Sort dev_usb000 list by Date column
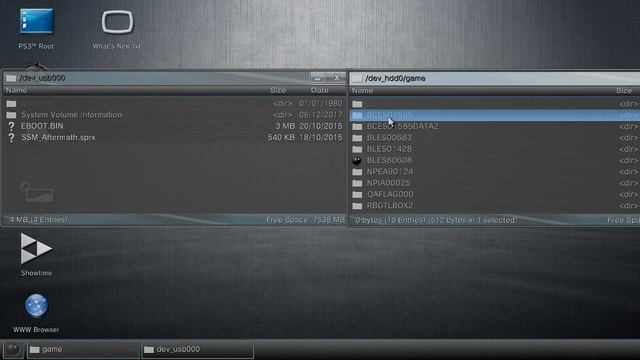640x360 pixels. tap(320, 90)
